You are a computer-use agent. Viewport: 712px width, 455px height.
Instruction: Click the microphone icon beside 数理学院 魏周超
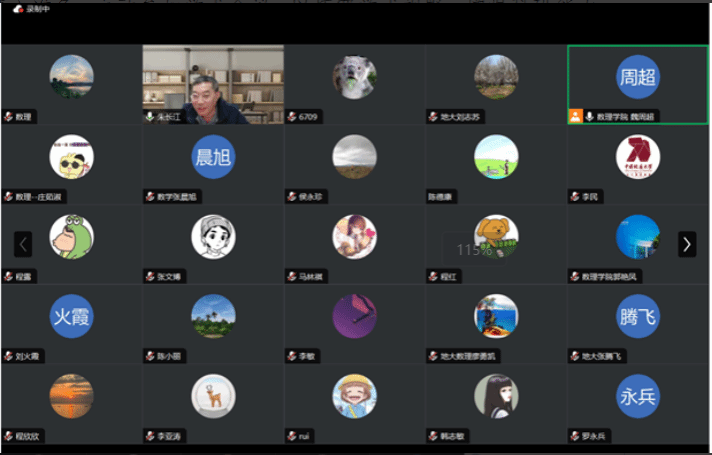pos(589,117)
